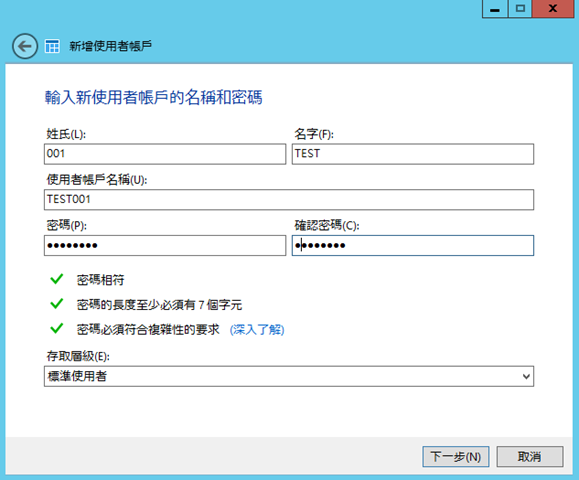
Task: Click the green checkmark next to 密碼相符
Action: [x=56, y=279]
